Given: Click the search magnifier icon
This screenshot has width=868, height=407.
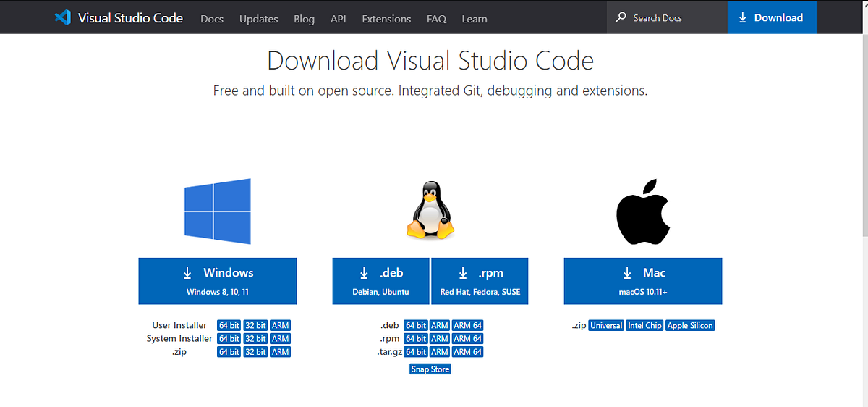Looking at the screenshot, I should 621,17.
